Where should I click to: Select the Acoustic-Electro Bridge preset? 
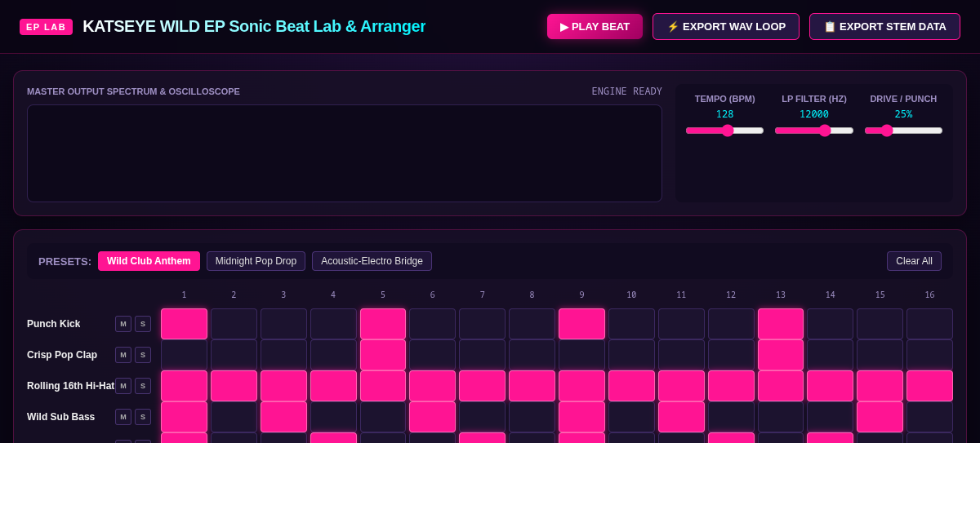(372, 261)
